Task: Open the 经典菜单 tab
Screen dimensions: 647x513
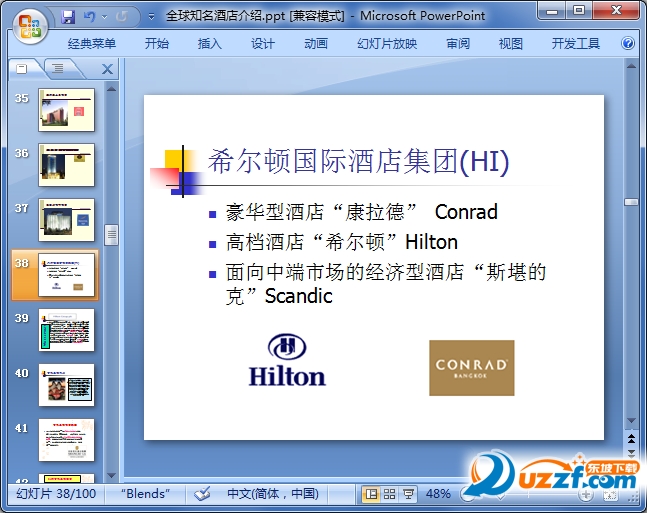Action: coord(92,43)
